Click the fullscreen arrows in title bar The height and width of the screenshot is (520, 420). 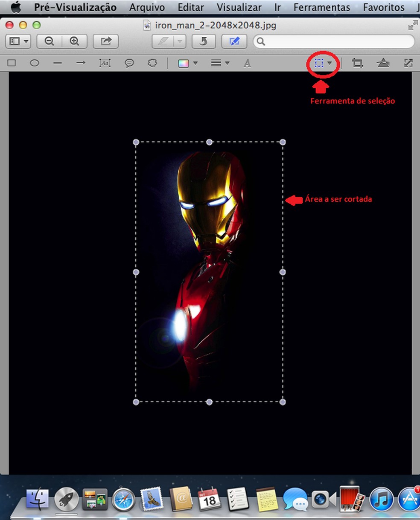tap(413, 25)
